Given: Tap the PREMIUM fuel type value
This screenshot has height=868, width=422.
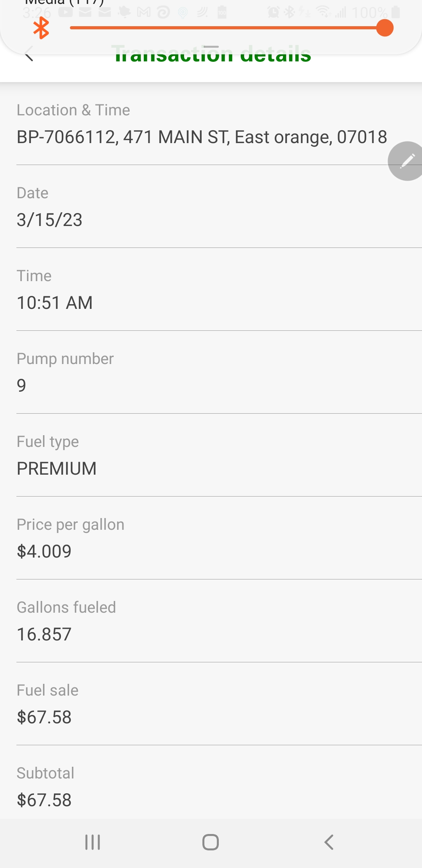Looking at the screenshot, I should pos(57,468).
